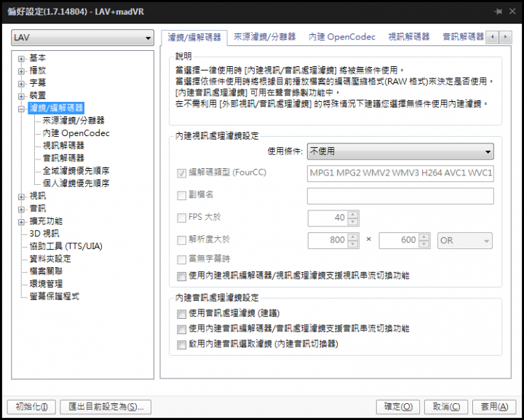Increase FPS value with up spinner arrow
The height and width of the screenshot is (420, 524).
point(353,215)
